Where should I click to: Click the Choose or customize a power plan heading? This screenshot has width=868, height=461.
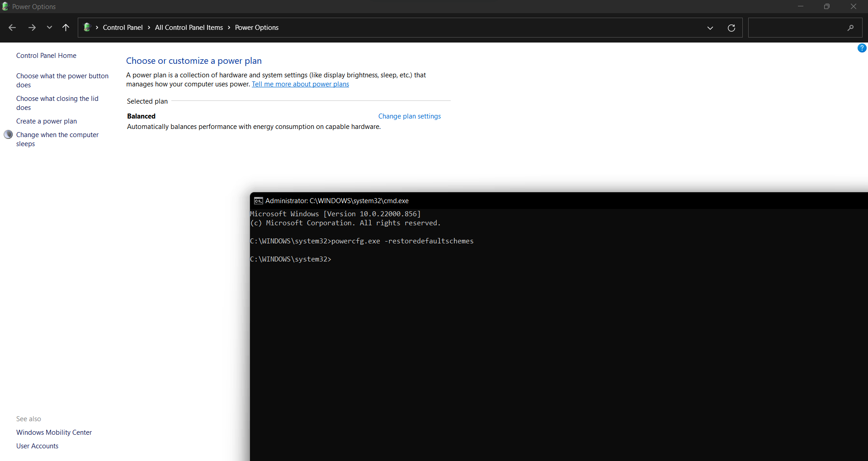coord(194,61)
